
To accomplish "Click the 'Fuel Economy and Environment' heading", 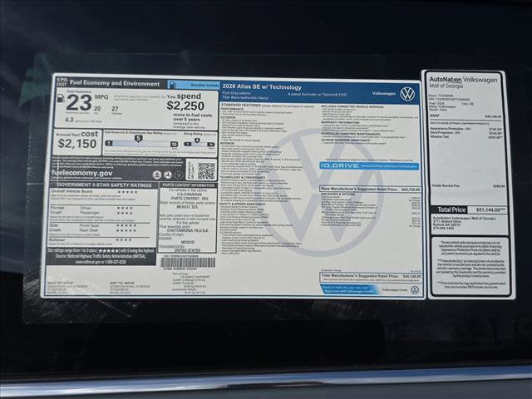I will tap(115, 83).
